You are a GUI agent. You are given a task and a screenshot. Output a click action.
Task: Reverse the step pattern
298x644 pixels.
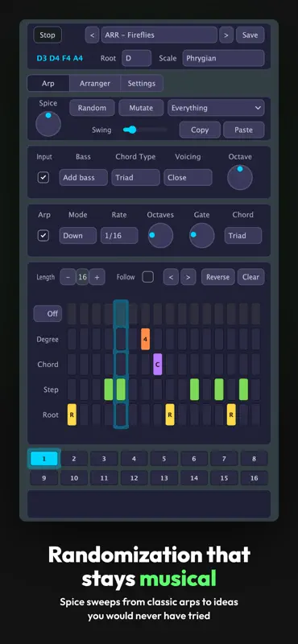tap(217, 277)
